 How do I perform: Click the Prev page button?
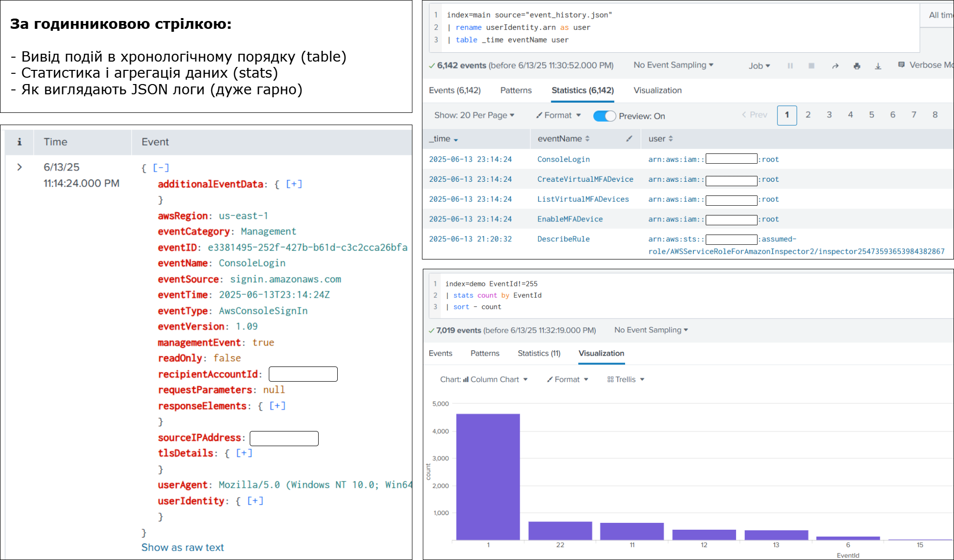pos(755,115)
